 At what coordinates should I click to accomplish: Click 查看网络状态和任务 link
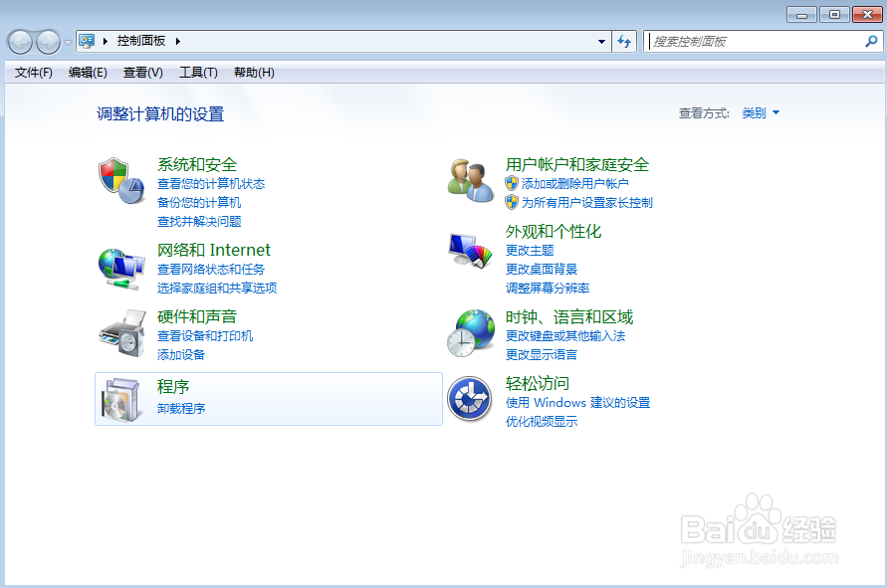coord(211,269)
